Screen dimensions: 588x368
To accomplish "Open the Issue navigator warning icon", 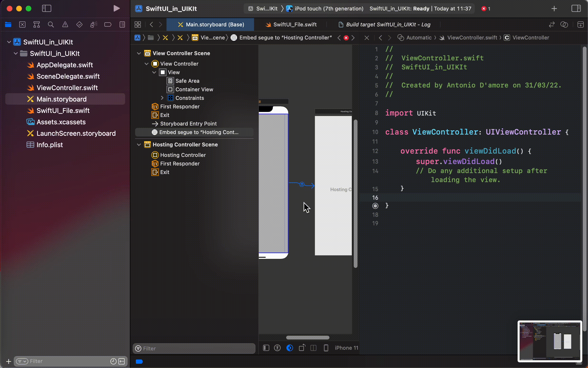I will (x=65, y=24).
